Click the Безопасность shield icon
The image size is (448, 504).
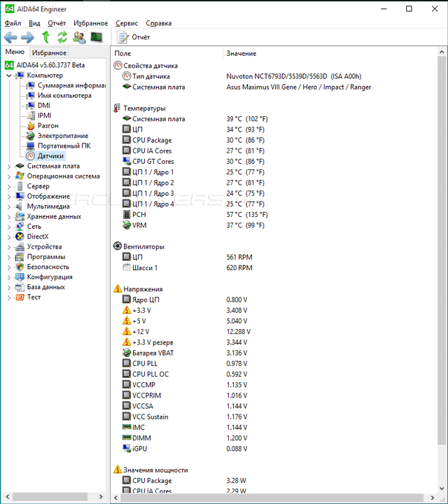tap(20, 267)
